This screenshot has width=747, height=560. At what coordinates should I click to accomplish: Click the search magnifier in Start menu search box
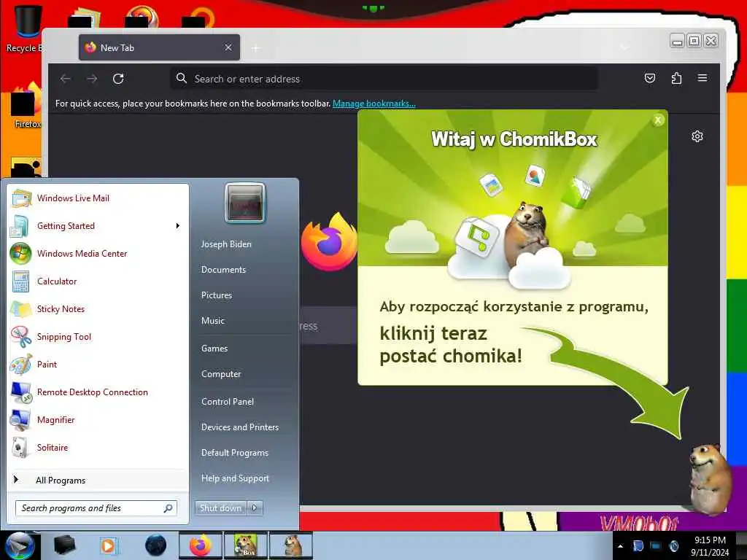(x=169, y=508)
